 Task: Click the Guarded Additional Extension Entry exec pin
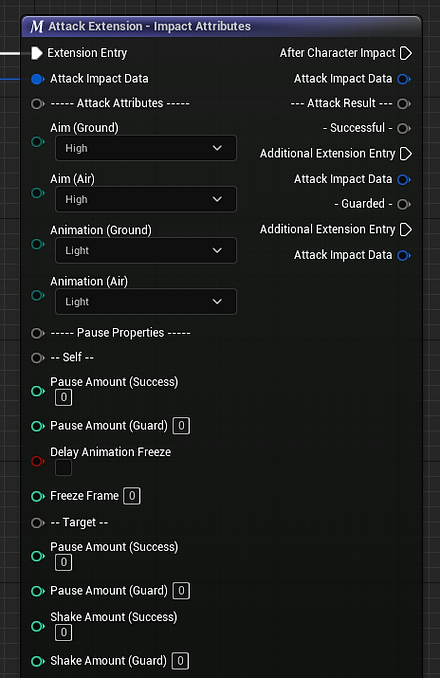[x=405, y=229]
